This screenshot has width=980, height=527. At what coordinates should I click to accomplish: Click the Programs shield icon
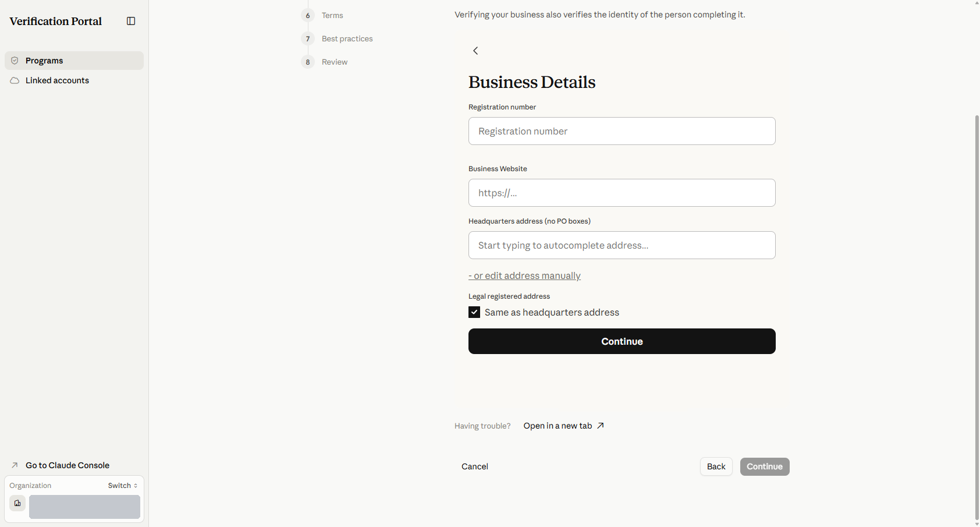click(15, 61)
